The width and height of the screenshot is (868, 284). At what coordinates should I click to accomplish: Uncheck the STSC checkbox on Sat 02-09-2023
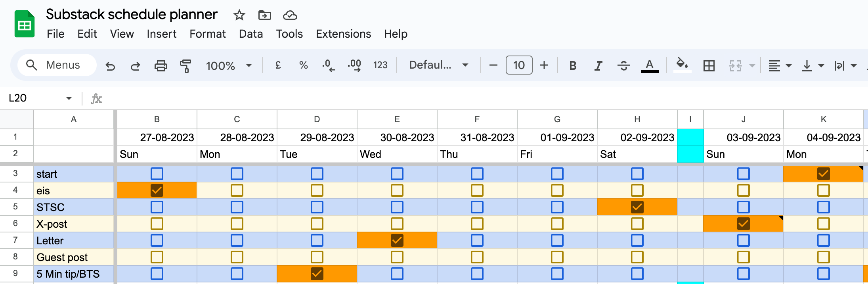(637, 207)
